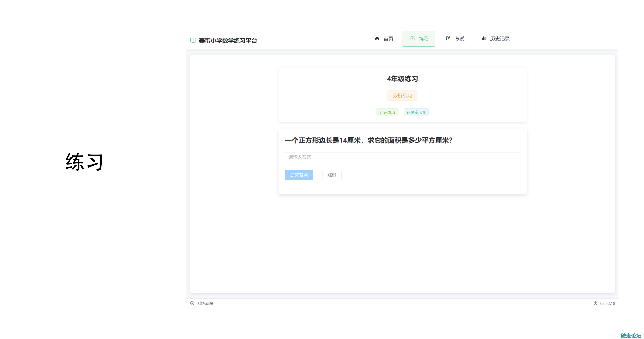
Task: Click the 美蛋小学数学练习平台 title
Action: click(x=228, y=41)
